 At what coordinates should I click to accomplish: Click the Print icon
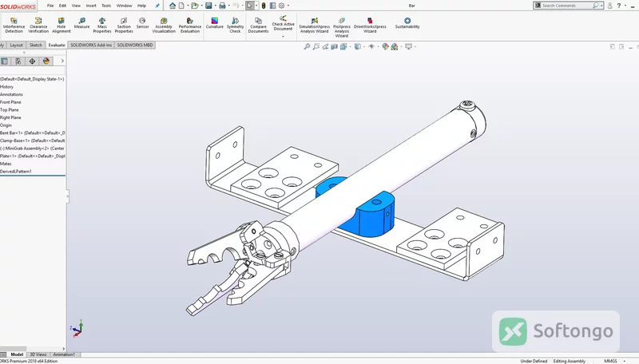click(x=222, y=6)
